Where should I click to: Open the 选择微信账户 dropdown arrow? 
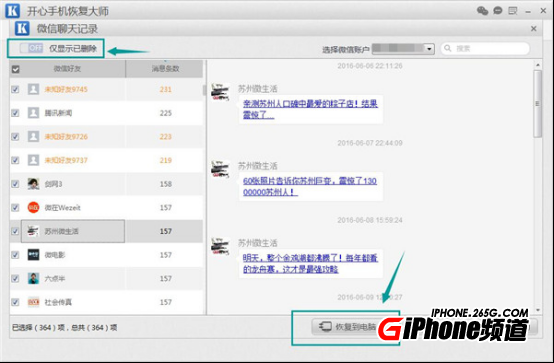(x=429, y=49)
